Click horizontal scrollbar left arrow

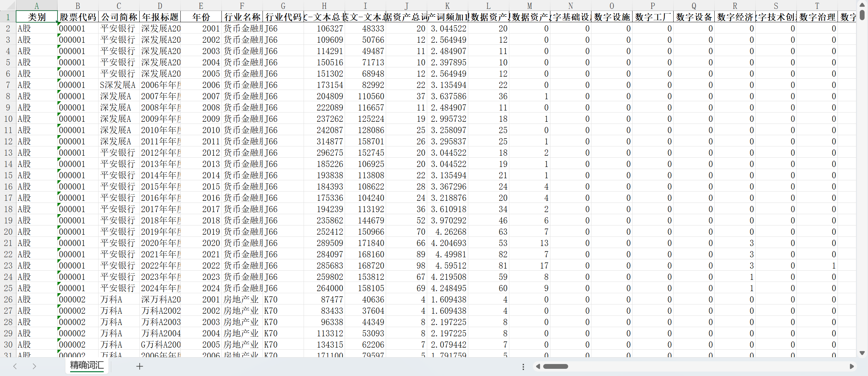[x=538, y=366]
